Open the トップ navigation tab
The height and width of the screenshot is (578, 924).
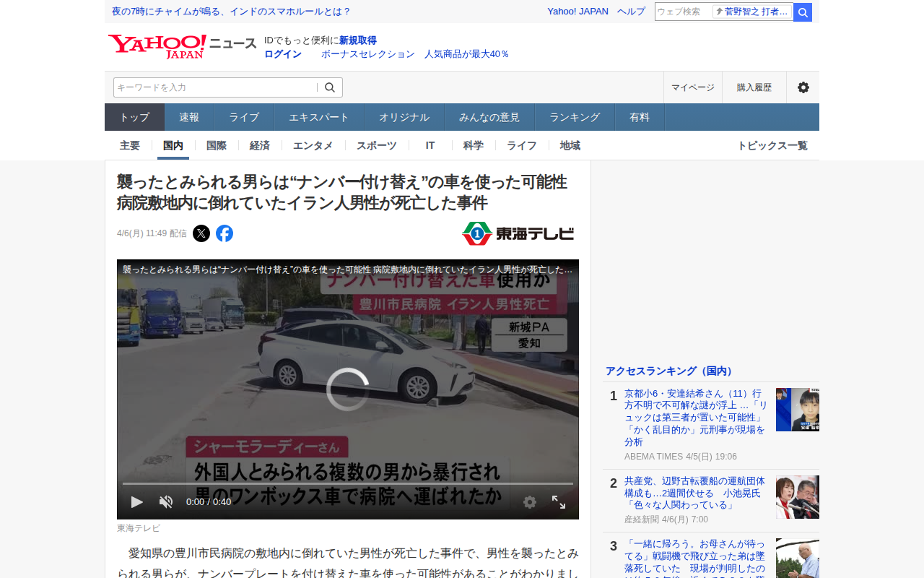[135, 117]
